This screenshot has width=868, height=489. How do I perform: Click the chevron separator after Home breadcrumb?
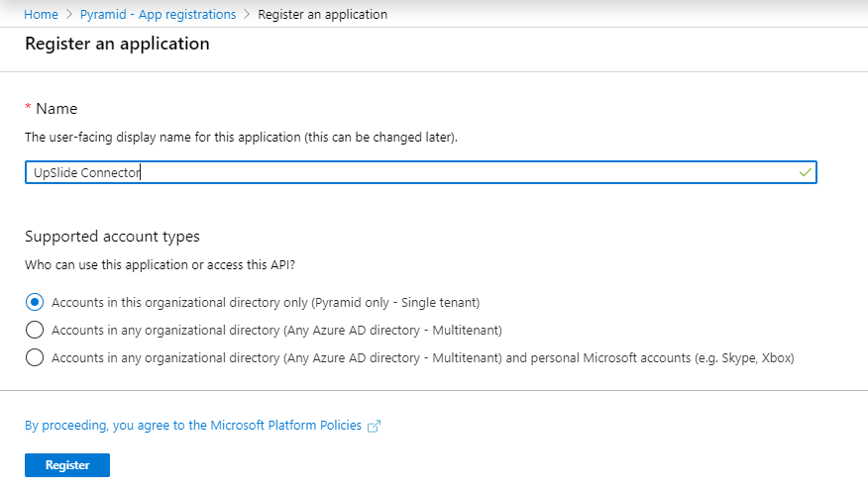click(69, 15)
